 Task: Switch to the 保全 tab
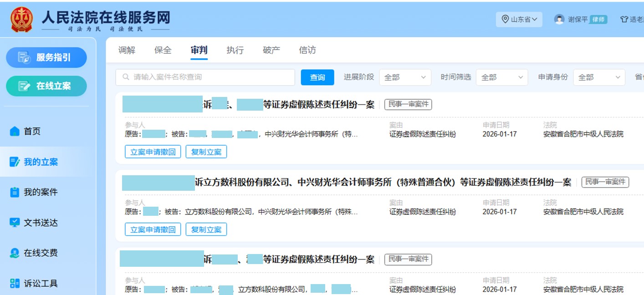click(163, 50)
